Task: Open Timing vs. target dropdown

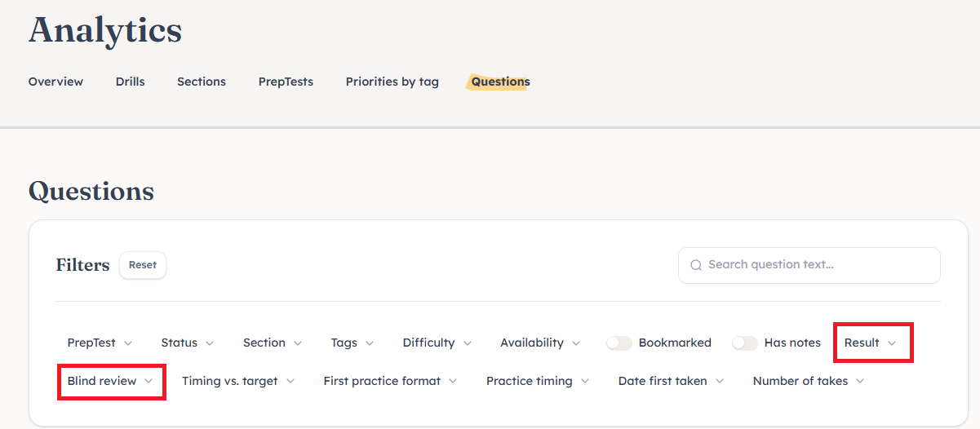Action: [x=238, y=382]
